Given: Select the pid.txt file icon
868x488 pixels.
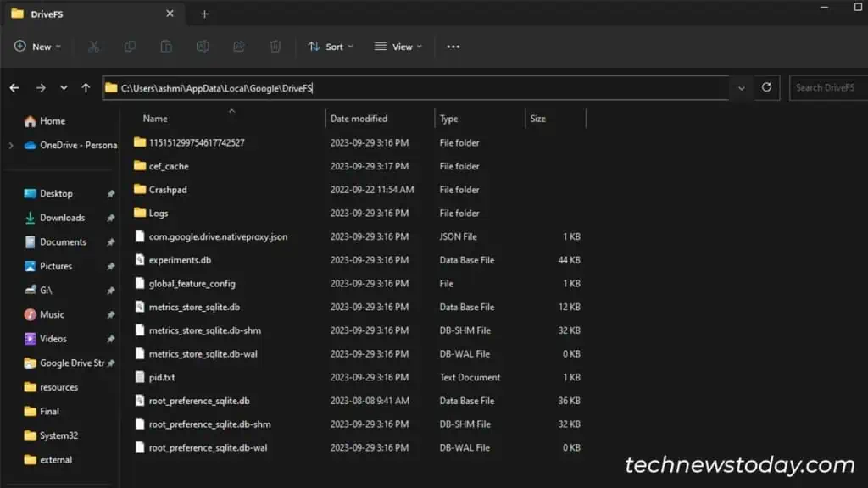Looking at the screenshot, I should [x=140, y=377].
